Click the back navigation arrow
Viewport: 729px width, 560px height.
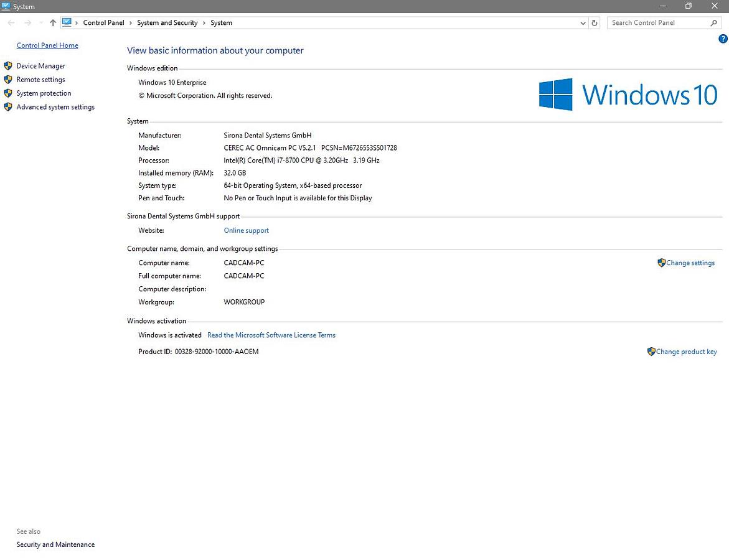(11, 23)
